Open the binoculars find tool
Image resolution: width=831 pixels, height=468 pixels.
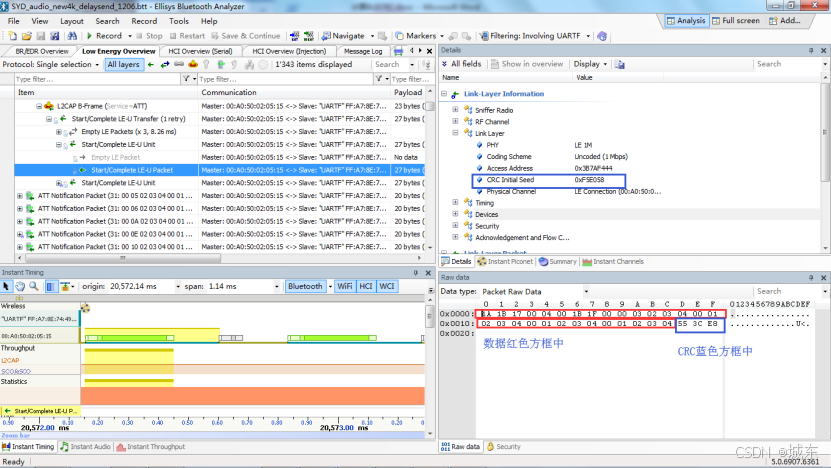click(x=72, y=36)
